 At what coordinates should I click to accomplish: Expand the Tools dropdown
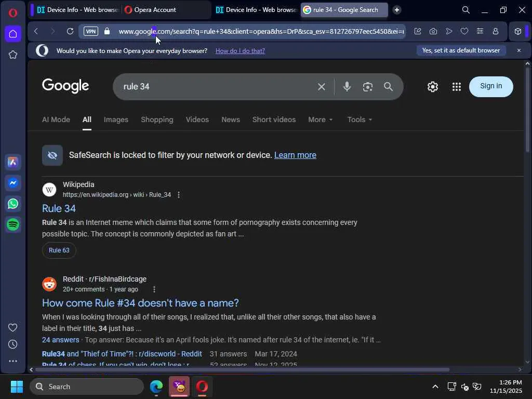[360, 120]
